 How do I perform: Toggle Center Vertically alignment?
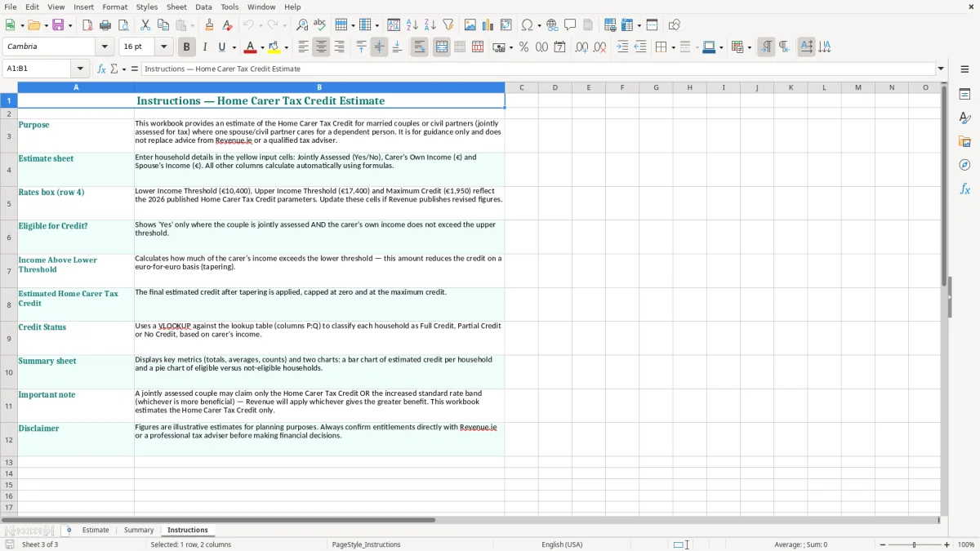point(379,47)
